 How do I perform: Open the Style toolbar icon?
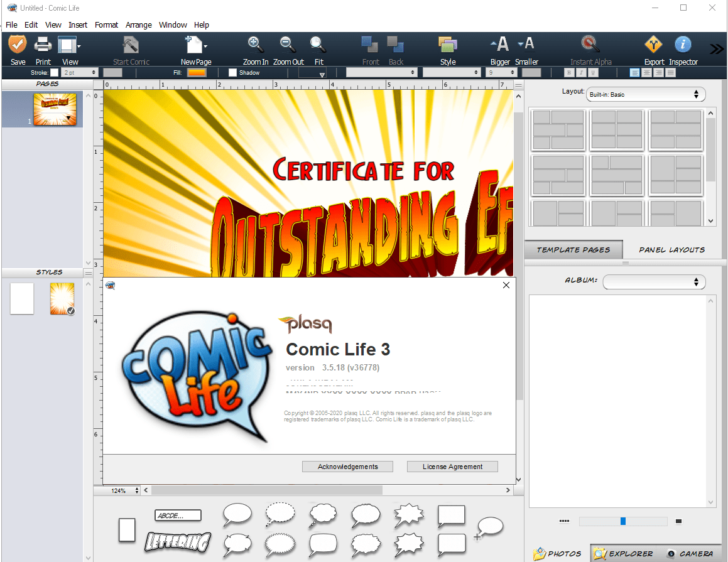448,45
